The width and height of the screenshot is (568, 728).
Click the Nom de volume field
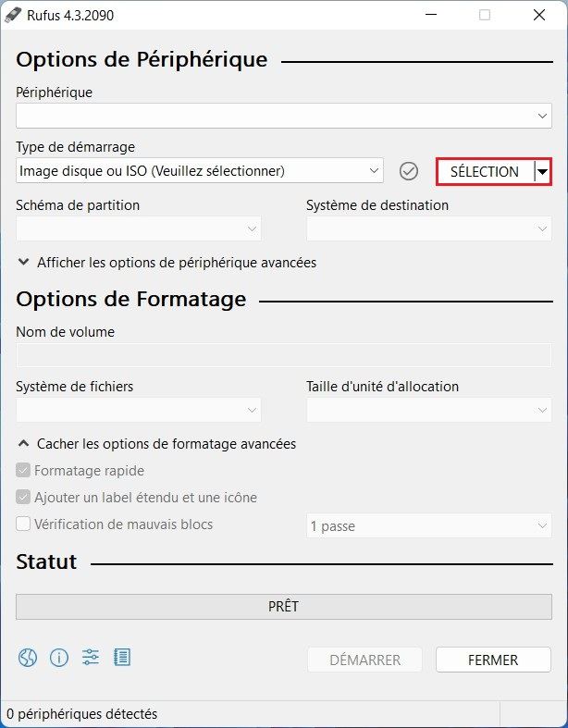click(x=283, y=356)
